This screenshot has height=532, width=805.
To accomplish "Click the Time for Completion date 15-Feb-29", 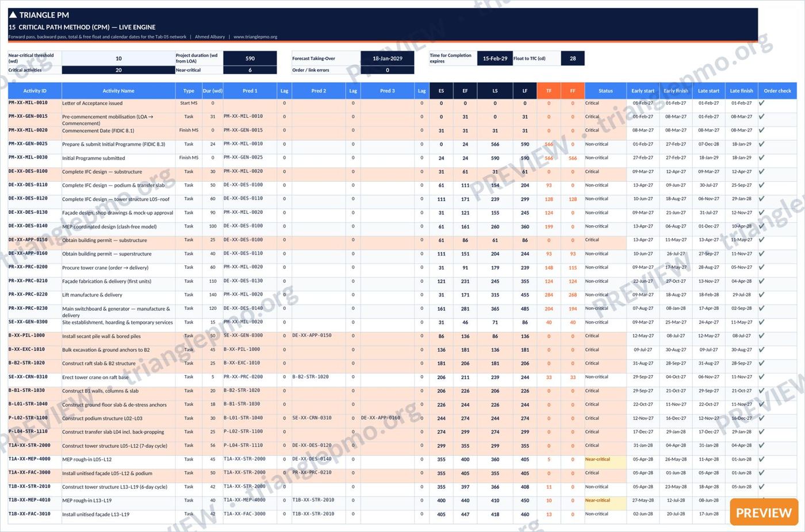I will click(x=495, y=59).
